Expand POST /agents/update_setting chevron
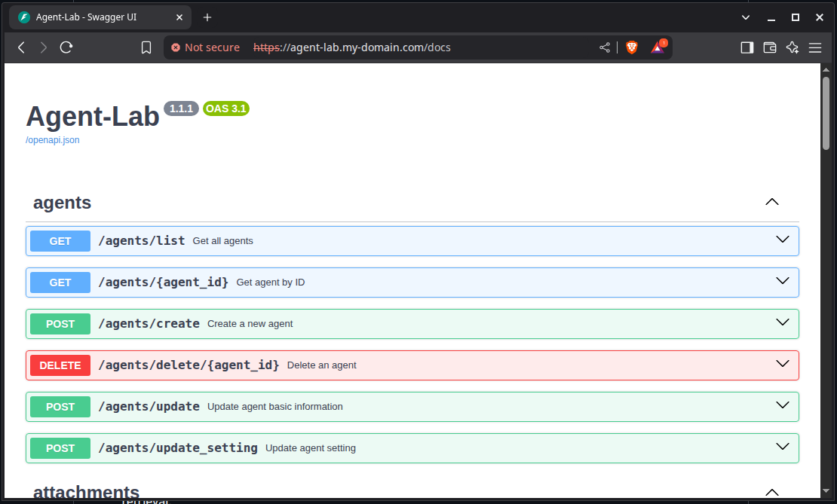The image size is (837, 504). click(783, 447)
